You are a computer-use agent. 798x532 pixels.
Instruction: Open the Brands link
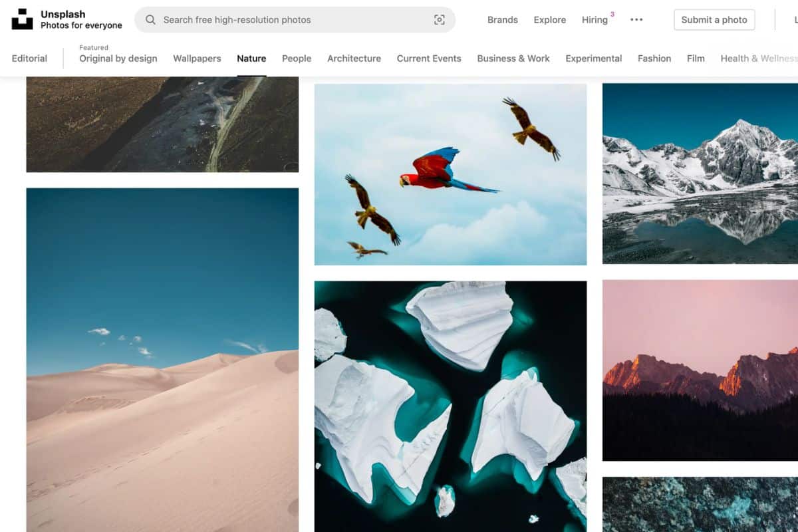[503, 20]
